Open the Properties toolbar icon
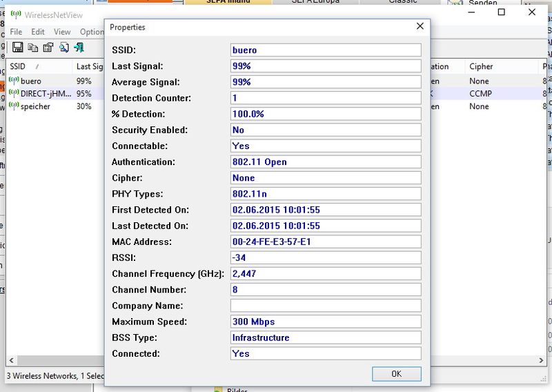The width and height of the screenshot is (552, 392). pos(48,47)
